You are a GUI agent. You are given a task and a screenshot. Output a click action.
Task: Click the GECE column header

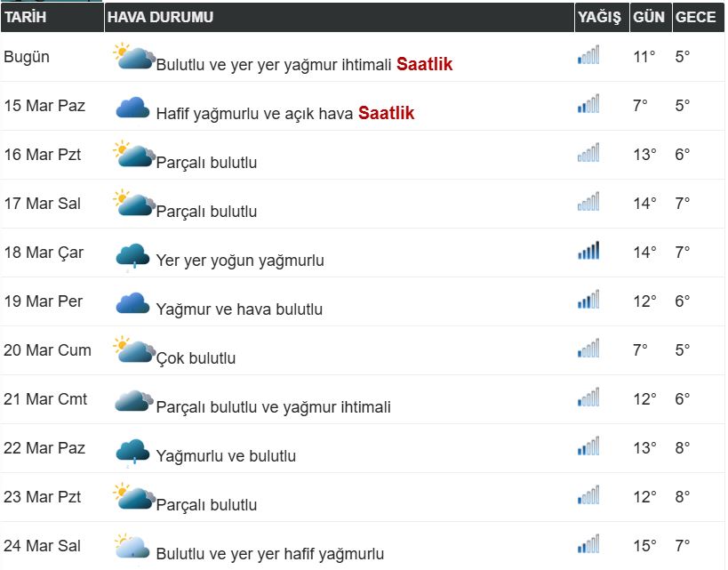(x=695, y=17)
